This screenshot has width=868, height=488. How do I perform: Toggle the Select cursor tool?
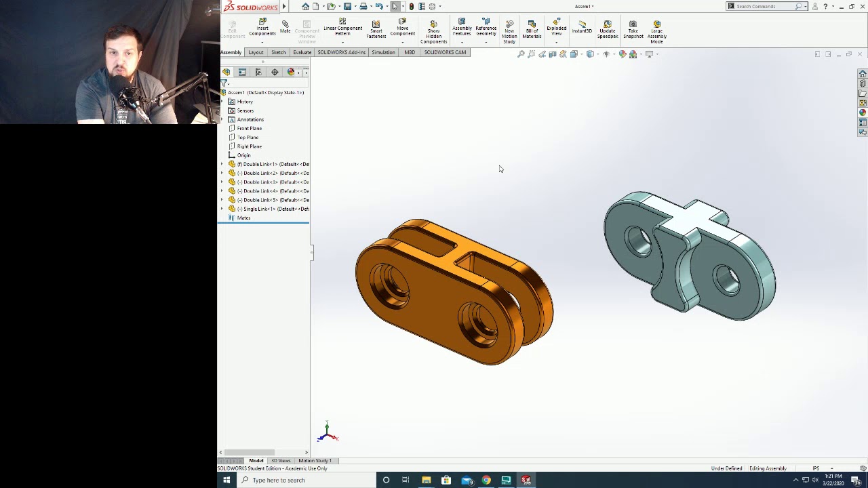395,6
